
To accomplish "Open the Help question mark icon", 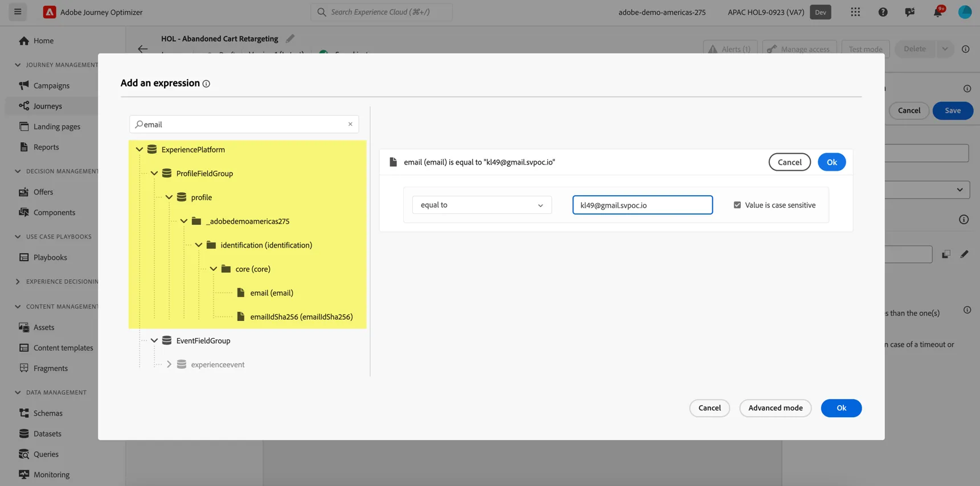I will tap(883, 12).
